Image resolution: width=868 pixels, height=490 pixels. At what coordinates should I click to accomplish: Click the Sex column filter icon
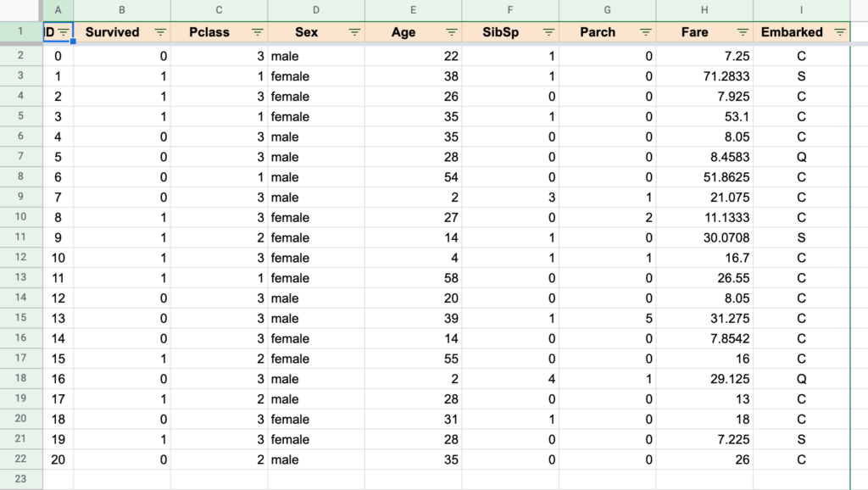click(355, 32)
